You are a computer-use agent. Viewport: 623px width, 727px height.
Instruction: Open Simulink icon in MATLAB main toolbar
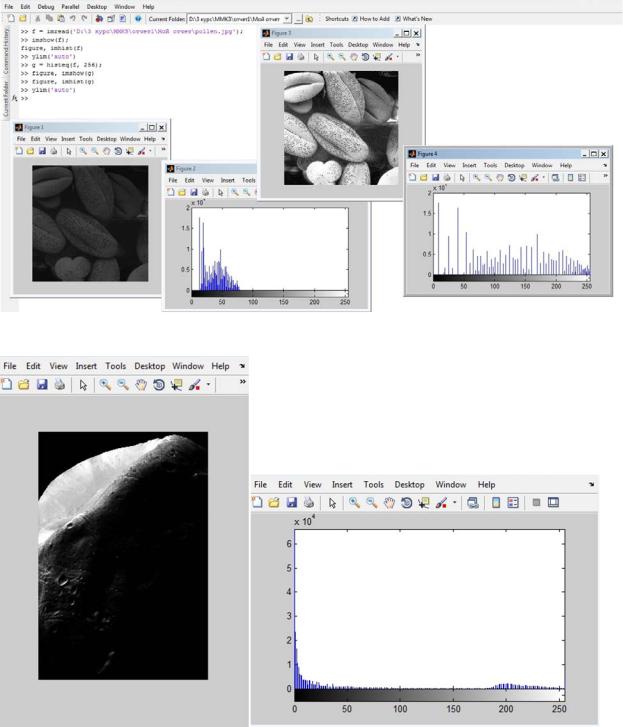point(99,19)
